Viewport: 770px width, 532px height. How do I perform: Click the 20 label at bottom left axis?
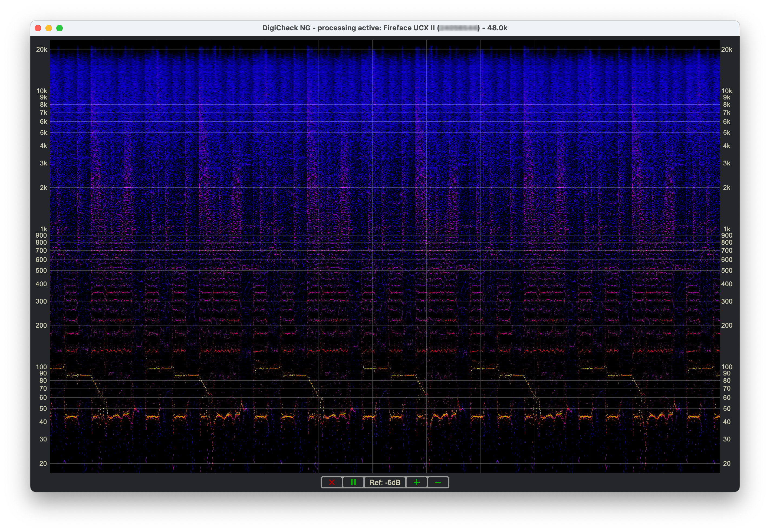(x=43, y=463)
